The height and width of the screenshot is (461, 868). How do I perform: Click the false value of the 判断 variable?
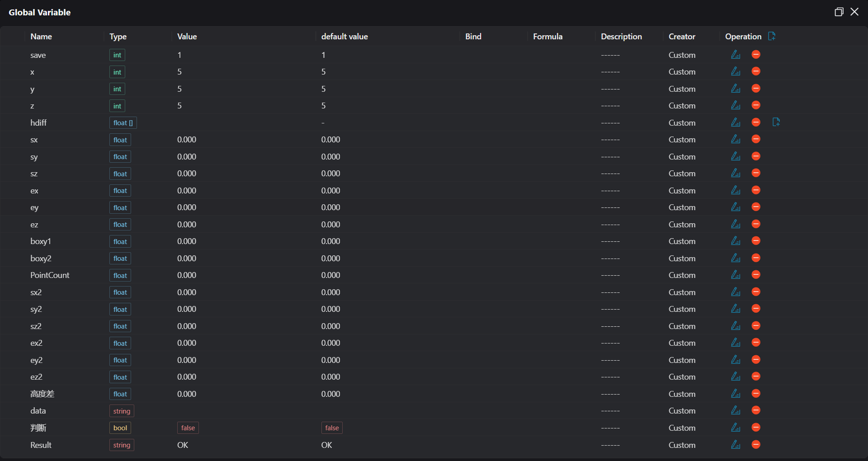(188, 428)
